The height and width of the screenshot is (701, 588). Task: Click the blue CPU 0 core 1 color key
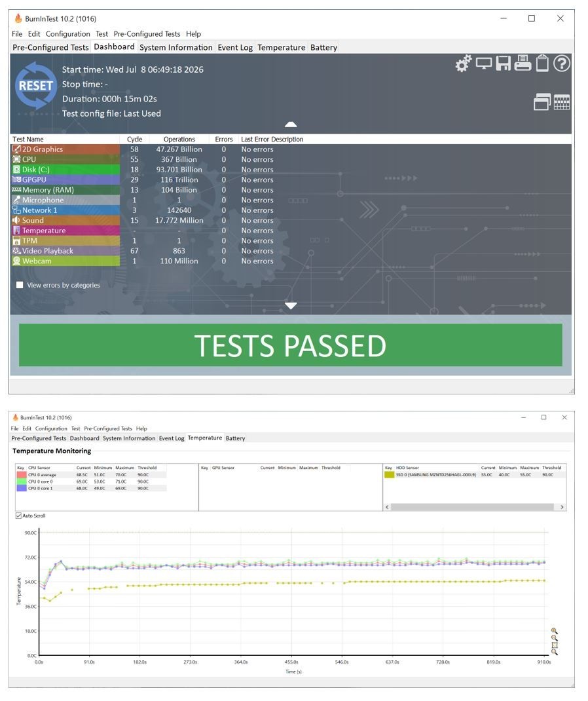(x=22, y=488)
